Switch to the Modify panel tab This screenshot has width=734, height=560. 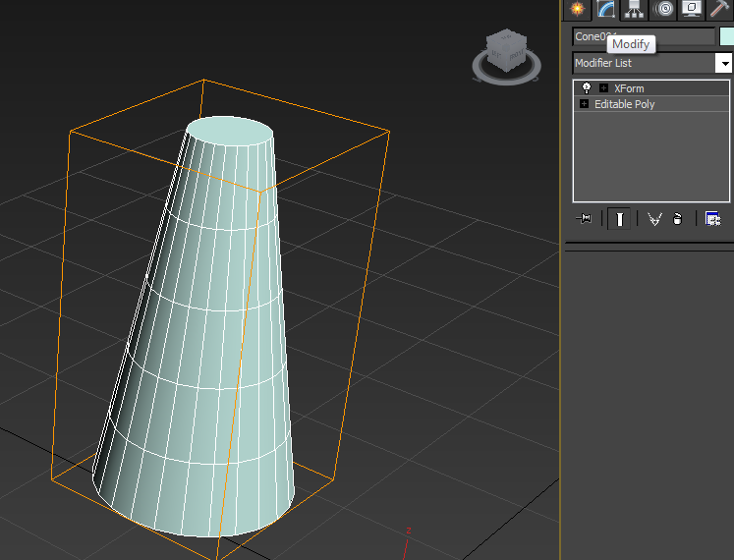[606, 9]
